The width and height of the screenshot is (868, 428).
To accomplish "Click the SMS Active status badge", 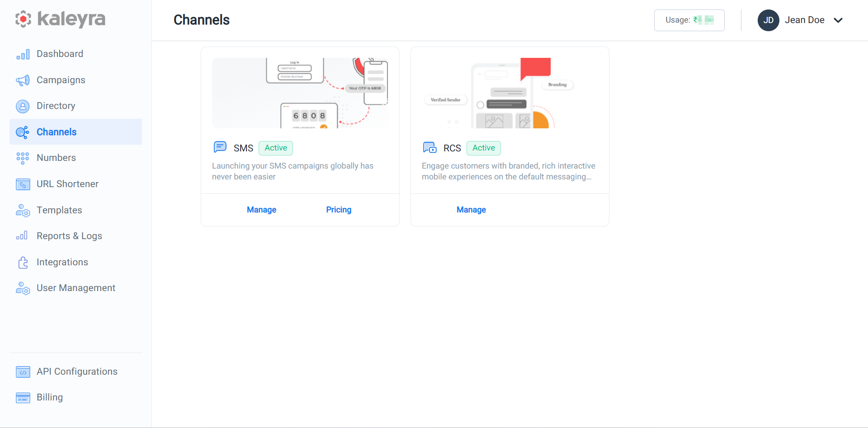I will 276,148.
